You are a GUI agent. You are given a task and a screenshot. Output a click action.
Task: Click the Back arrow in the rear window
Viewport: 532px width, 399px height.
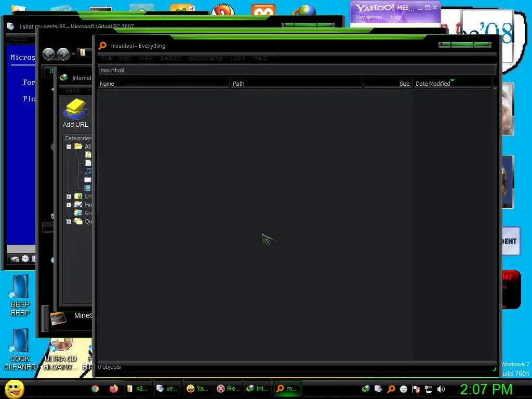[x=48, y=54]
